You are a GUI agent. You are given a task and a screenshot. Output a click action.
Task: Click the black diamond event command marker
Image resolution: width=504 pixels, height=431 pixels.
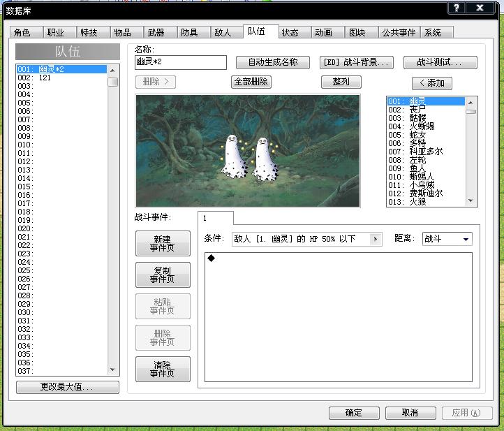click(212, 258)
